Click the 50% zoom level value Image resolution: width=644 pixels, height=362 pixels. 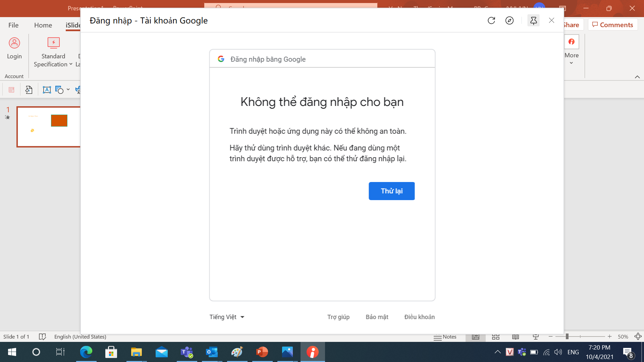623,337
